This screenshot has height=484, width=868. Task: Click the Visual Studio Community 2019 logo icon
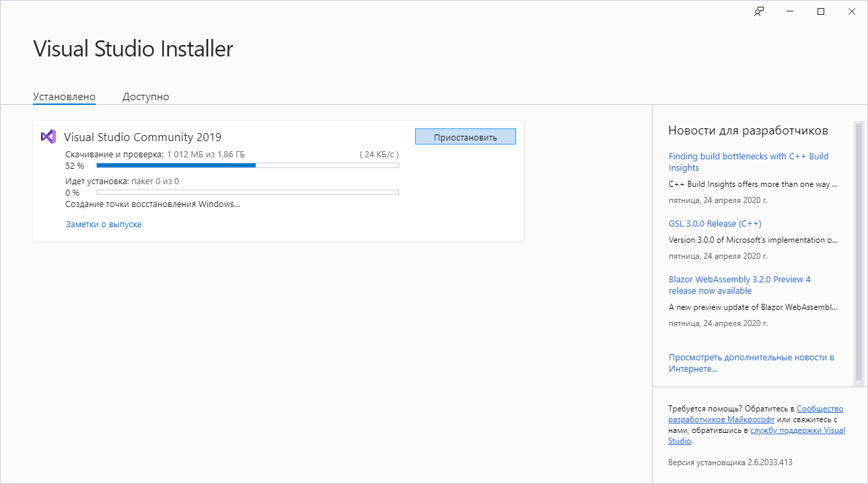[x=48, y=136]
